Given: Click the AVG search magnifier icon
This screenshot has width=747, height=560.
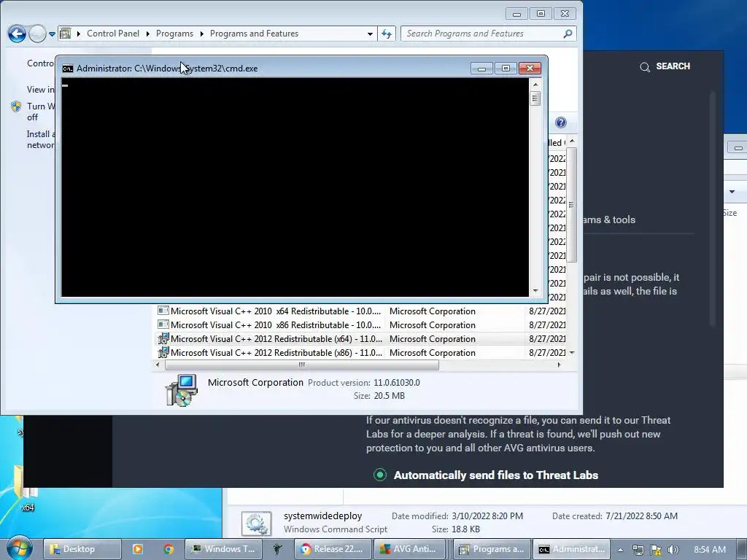Looking at the screenshot, I should click(x=645, y=67).
